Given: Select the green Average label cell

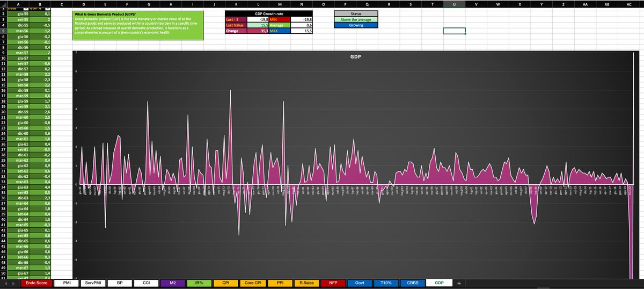Looking at the screenshot, I should coord(280,25).
